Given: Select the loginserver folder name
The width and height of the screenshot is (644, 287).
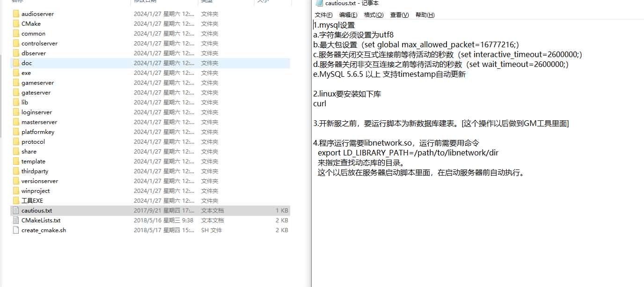Looking at the screenshot, I should click(x=37, y=112).
